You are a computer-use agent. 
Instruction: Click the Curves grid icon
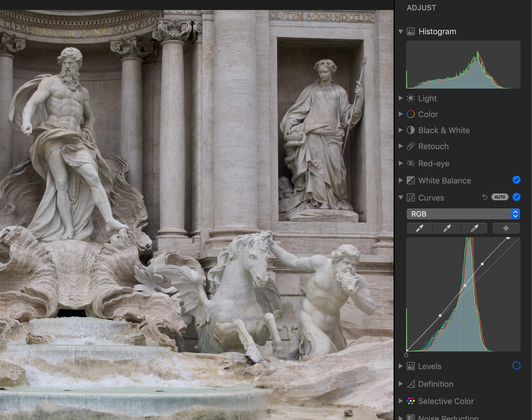pos(411,197)
